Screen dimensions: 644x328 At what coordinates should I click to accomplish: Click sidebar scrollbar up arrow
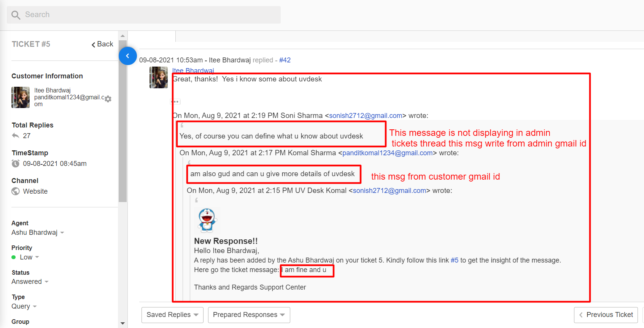[x=122, y=36]
